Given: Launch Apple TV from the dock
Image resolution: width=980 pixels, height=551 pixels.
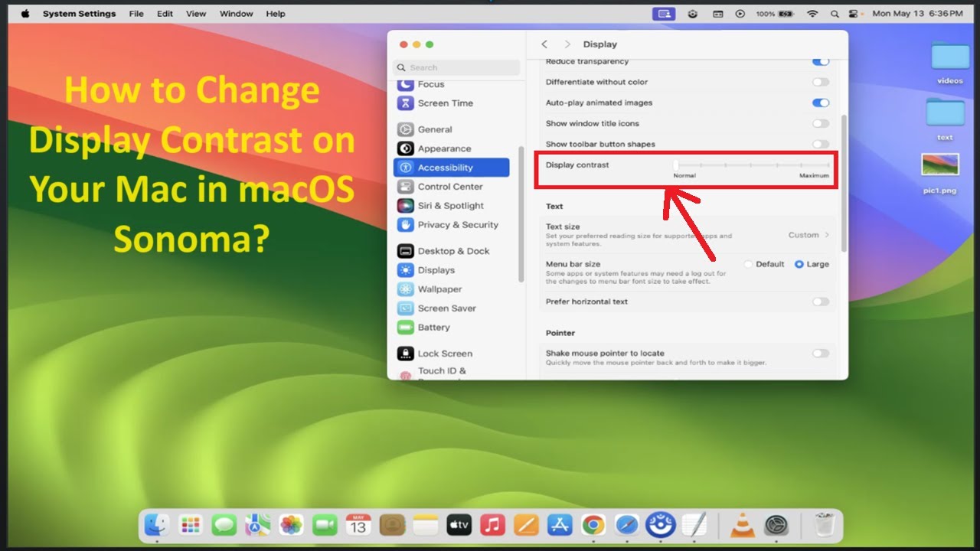Looking at the screenshot, I should 459,525.
